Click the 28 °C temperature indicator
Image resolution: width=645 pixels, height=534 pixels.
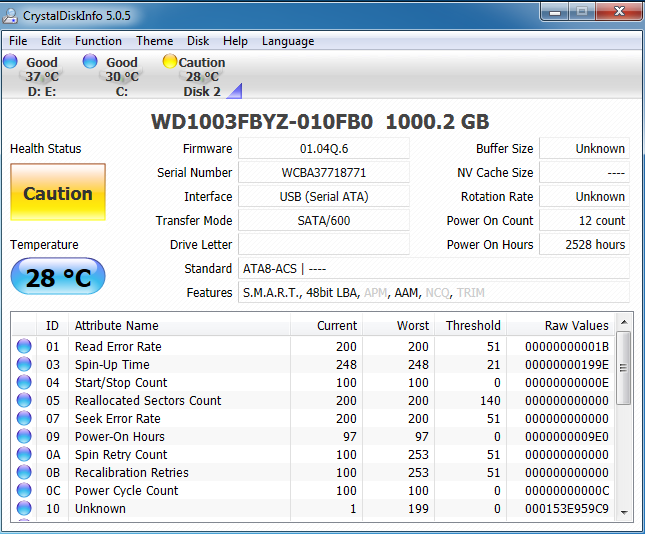tap(57, 277)
